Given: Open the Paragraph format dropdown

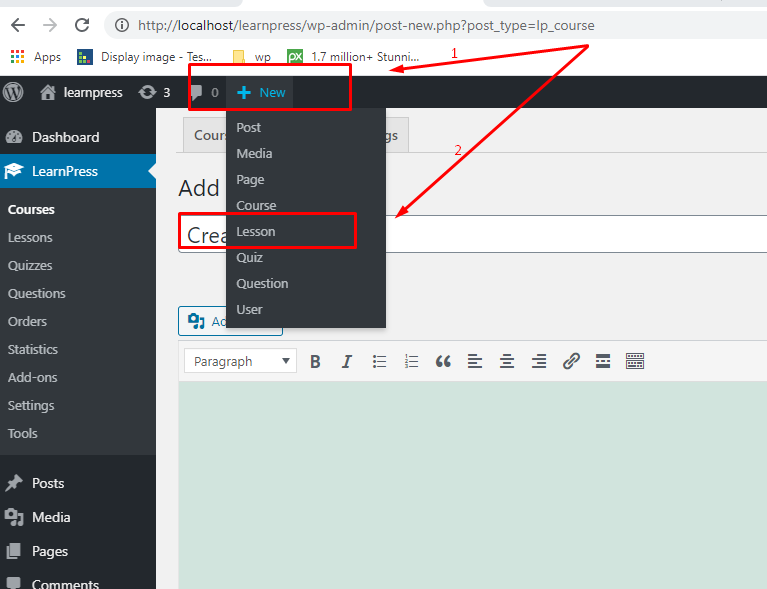Looking at the screenshot, I should (240, 361).
